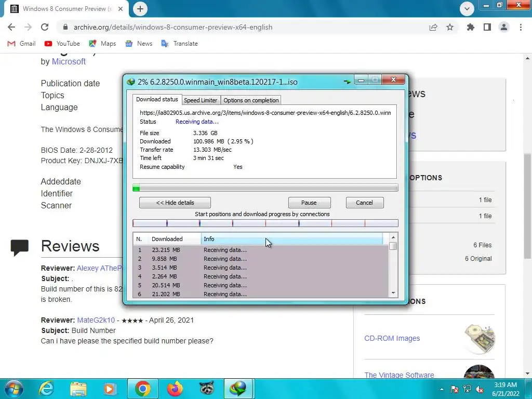Select connection 5 row with 20.514 MB
The width and height of the screenshot is (532, 399).
[261, 285]
